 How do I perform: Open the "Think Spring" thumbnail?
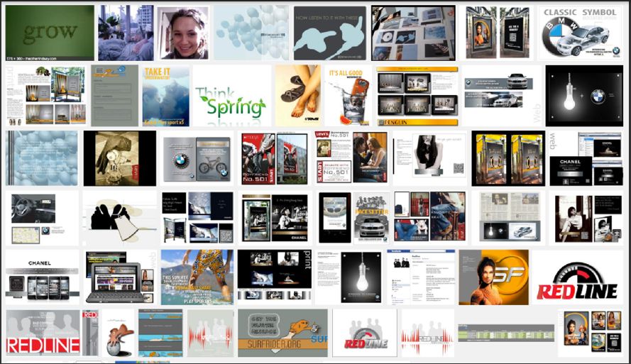[x=232, y=96]
